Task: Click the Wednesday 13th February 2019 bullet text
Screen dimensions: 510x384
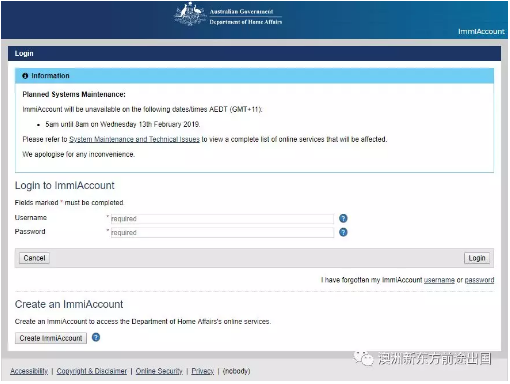Action: [123, 124]
